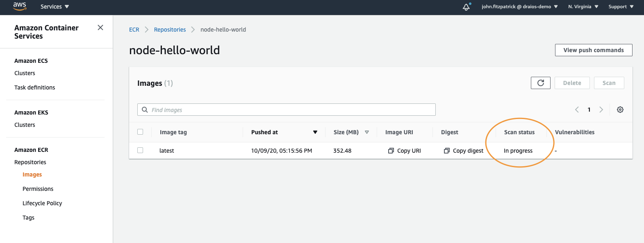The width and height of the screenshot is (644, 243).
Task: Click the ECR breadcrumb link
Action: [x=134, y=30]
